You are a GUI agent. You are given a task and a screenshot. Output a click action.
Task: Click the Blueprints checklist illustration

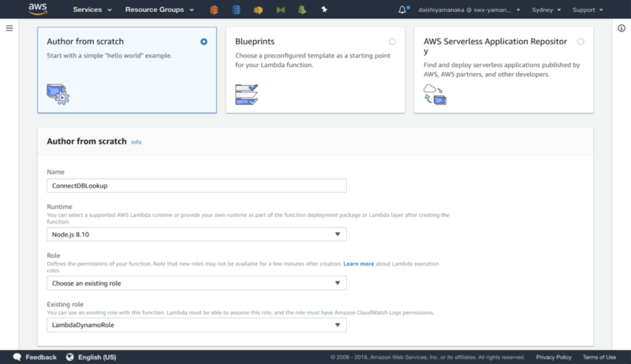pos(246,95)
